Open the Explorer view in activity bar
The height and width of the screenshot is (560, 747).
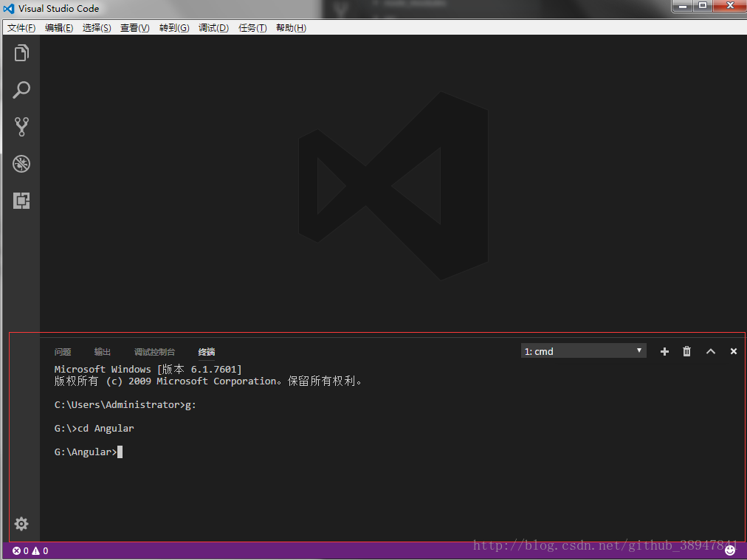21,53
